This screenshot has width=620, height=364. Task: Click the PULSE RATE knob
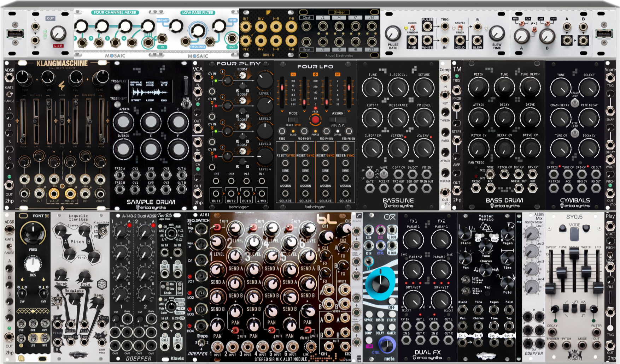coord(393,34)
